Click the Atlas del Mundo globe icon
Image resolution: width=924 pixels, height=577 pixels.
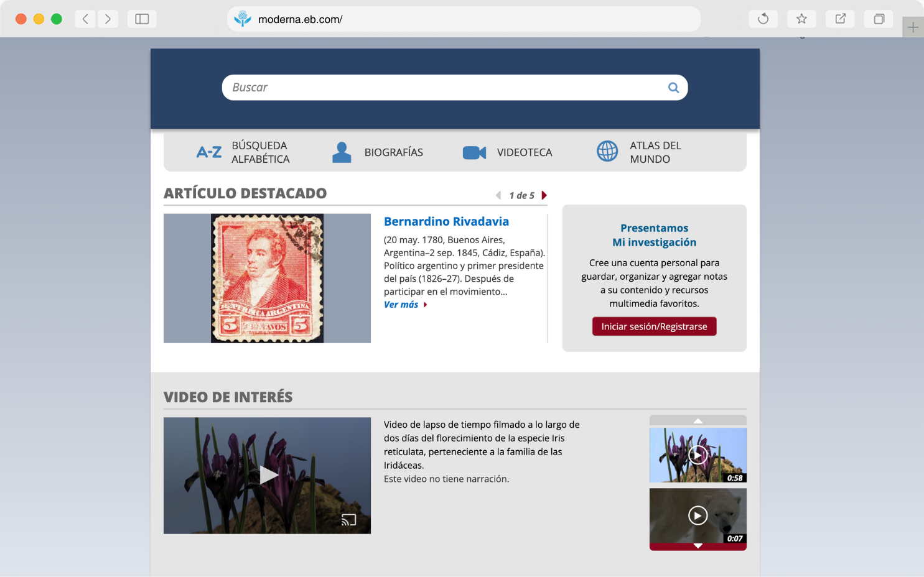(607, 151)
